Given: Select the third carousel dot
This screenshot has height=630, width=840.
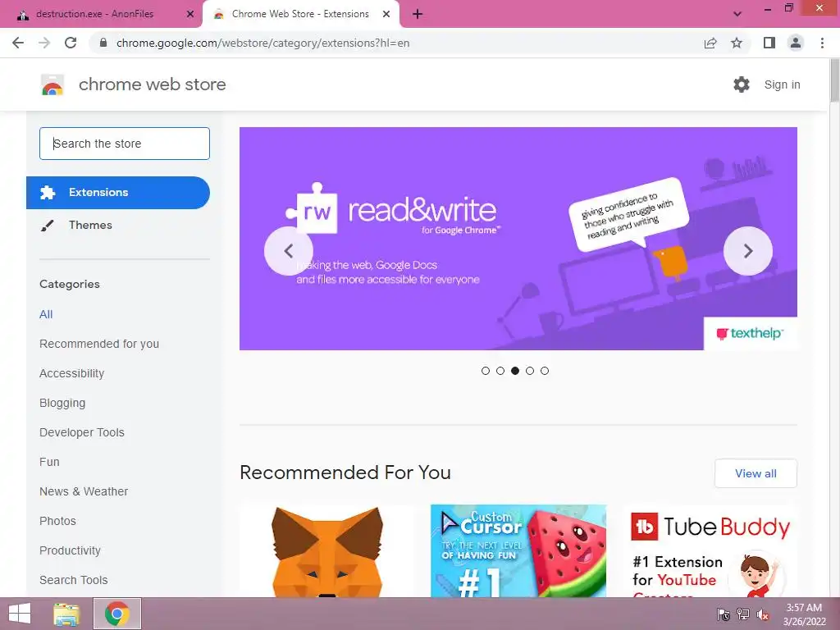Looking at the screenshot, I should pyautogui.click(x=515, y=371).
